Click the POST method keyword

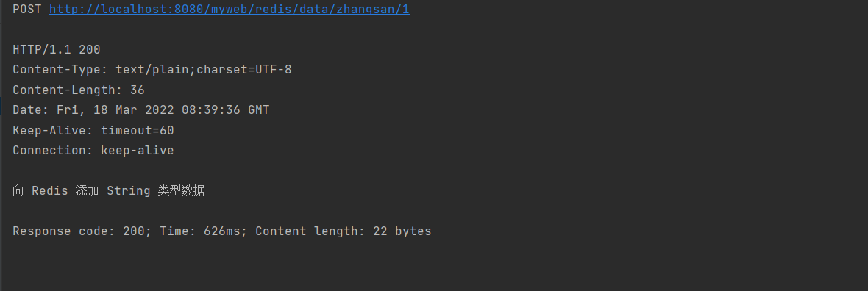pyautogui.click(x=27, y=10)
